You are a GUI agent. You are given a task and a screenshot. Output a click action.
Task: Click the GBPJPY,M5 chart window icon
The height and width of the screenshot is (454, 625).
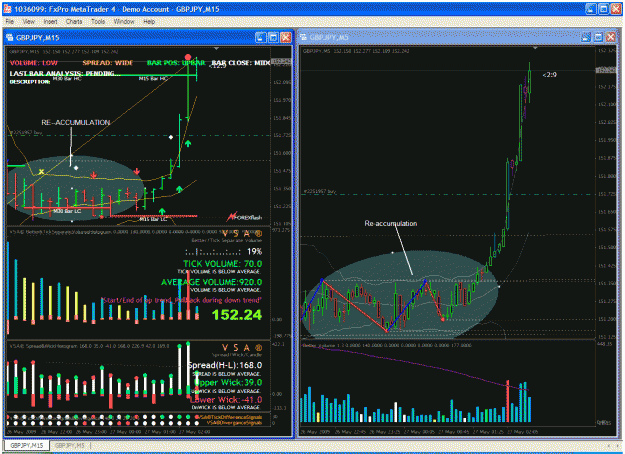(303, 37)
